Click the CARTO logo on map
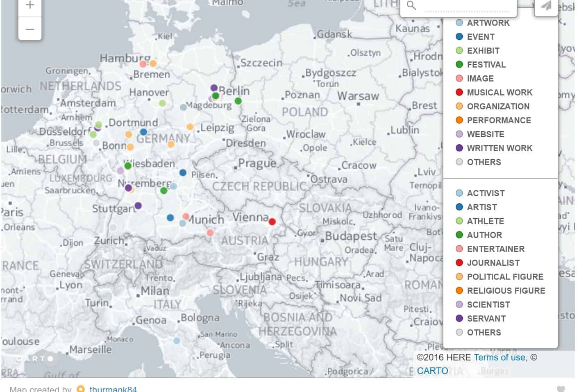The image size is (579, 392). (x=35, y=359)
